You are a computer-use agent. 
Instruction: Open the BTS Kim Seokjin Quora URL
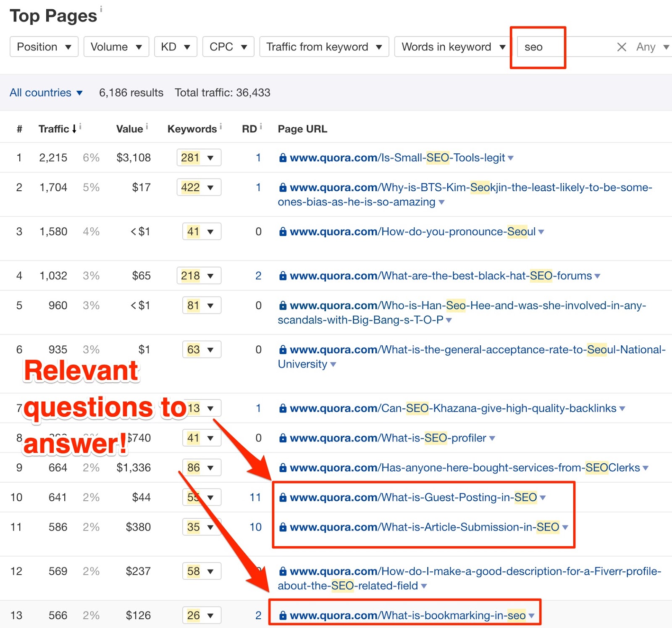[x=465, y=194]
